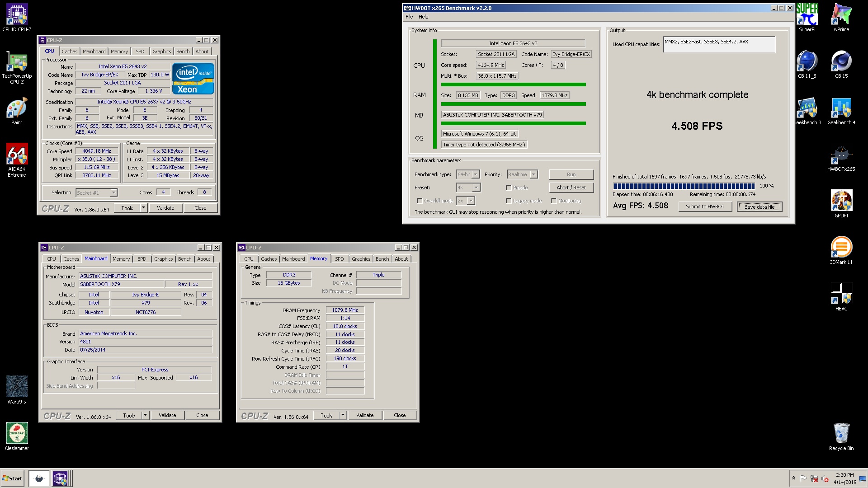
Task: Expand Tools arrow in Mainboard window
Action: tap(145, 415)
